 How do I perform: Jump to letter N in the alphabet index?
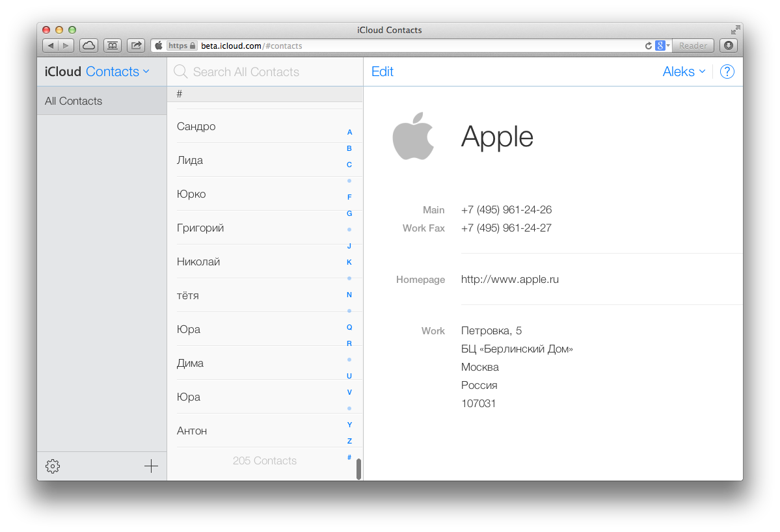(x=349, y=294)
